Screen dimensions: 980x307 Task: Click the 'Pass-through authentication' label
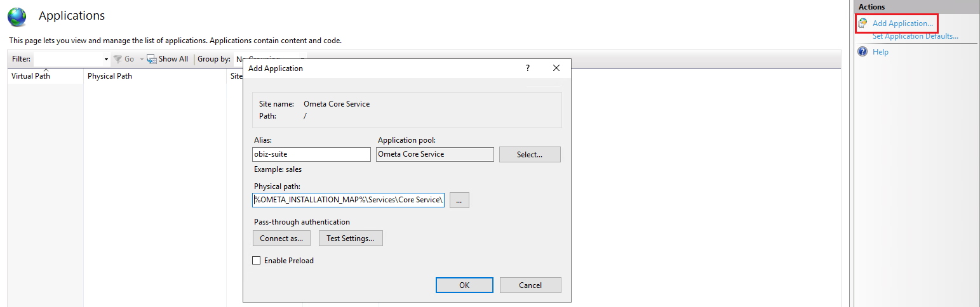302,222
